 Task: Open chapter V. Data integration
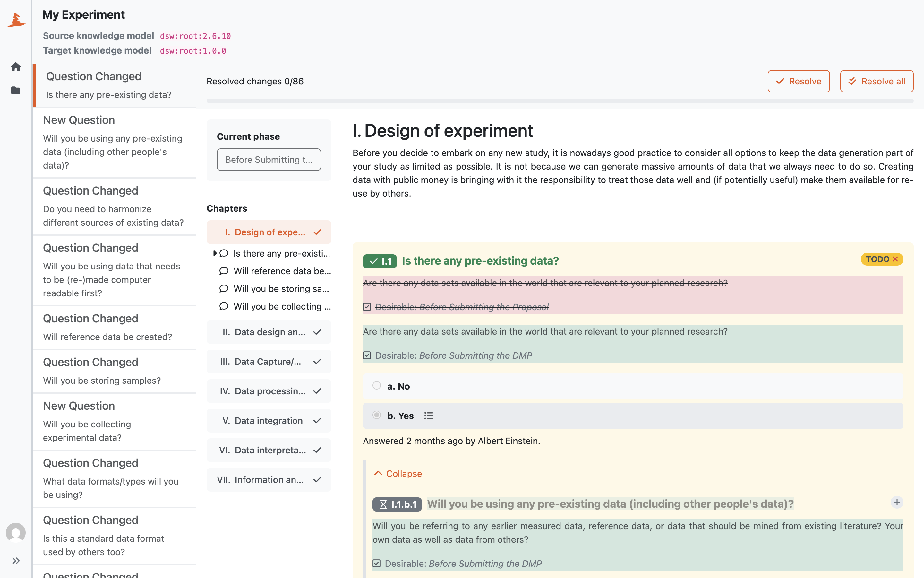(x=269, y=421)
